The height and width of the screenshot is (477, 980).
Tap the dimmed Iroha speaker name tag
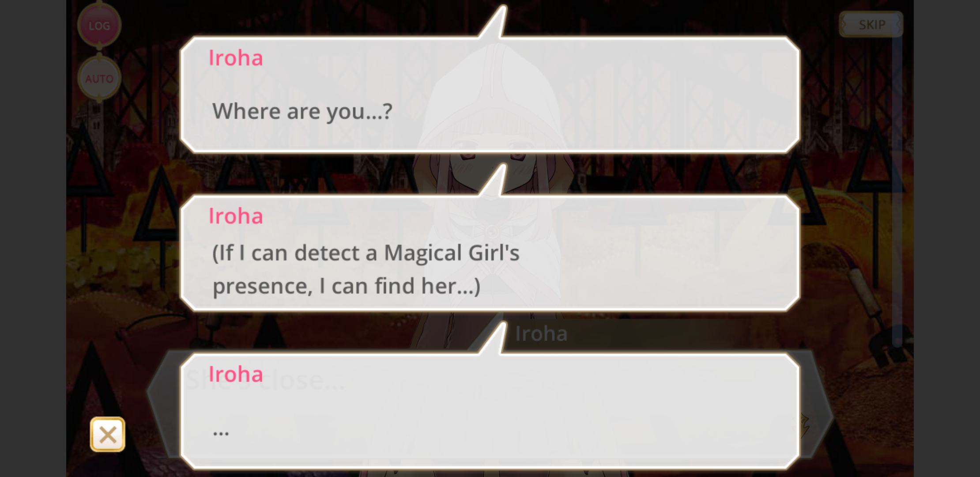(541, 333)
